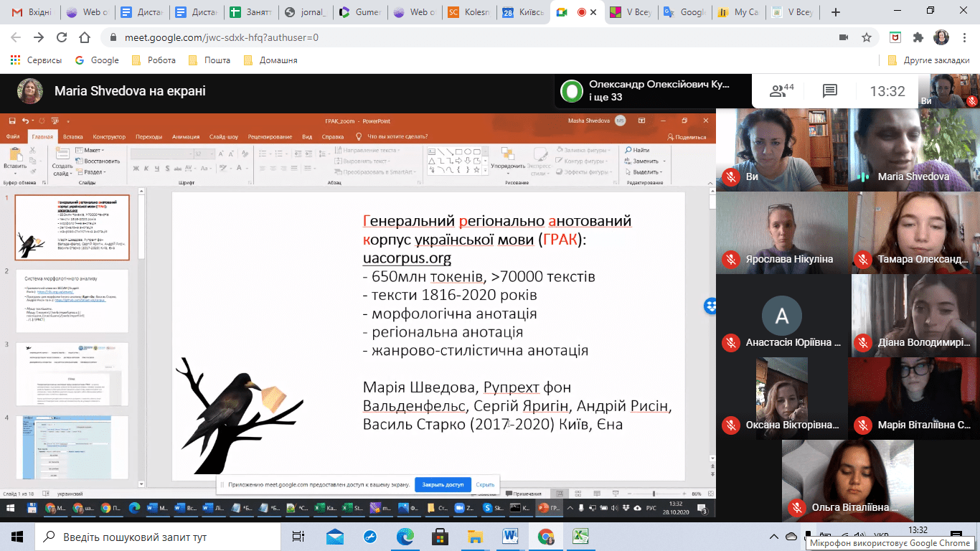Click muted mic icon on your 'Ви' tile
This screenshot has height=551, width=980.
tap(730, 176)
